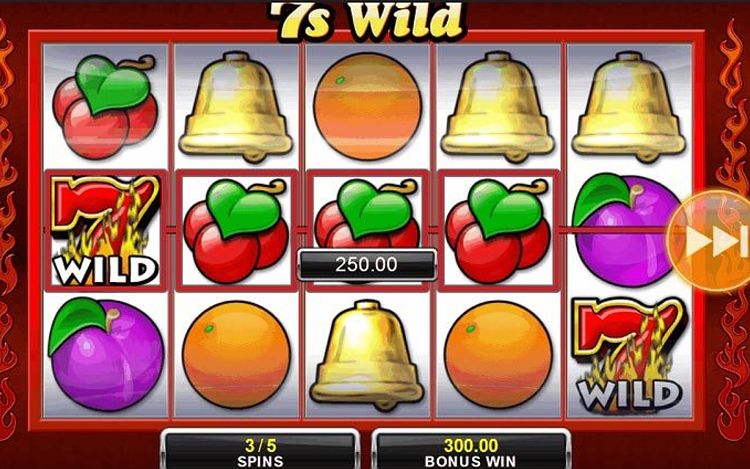Select the orange in fourth reel bottom row
Image resolution: width=750 pixels, height=469 pixels.
coord(498,355)
